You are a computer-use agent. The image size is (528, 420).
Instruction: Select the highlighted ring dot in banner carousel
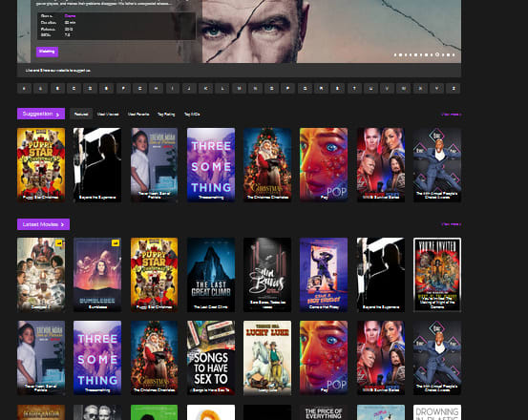click(x=437, y=54)
